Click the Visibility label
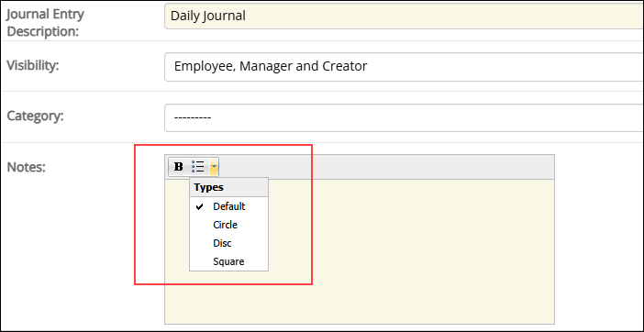Image resolution: width=644 pixels, height=332 pixels. click(x=33, y=66)
